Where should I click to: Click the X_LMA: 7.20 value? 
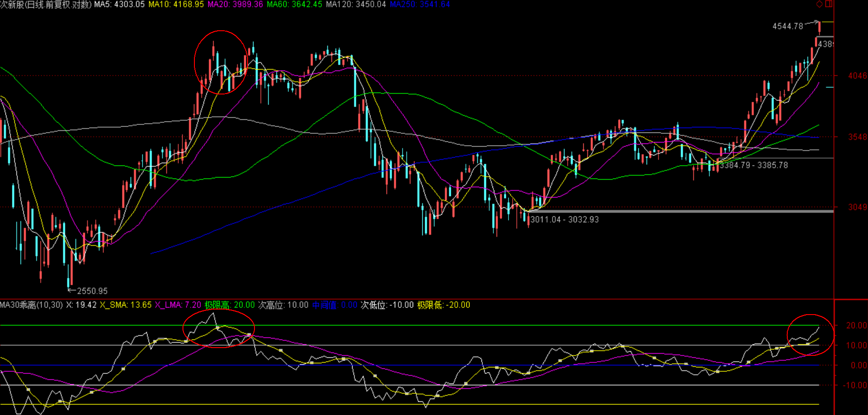pyautogui.click(x=178, y=305)
